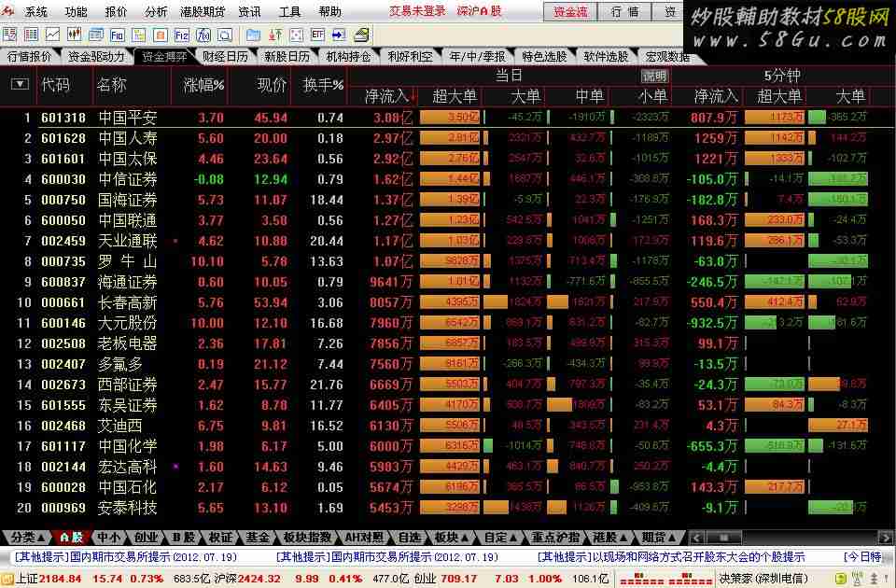The width and height of the screenshot is (896, 588).
Task: Switch to the 行情报价 tab
Action: pos(29,57)
